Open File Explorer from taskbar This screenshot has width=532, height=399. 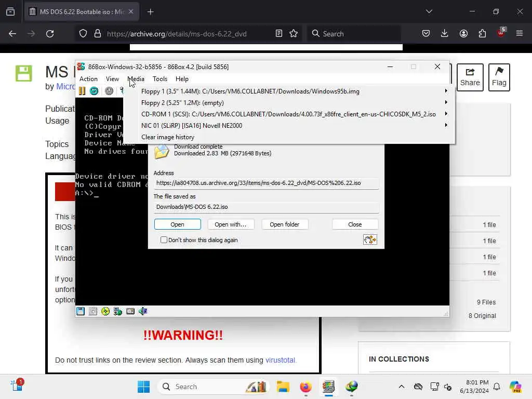coord(283,387)
